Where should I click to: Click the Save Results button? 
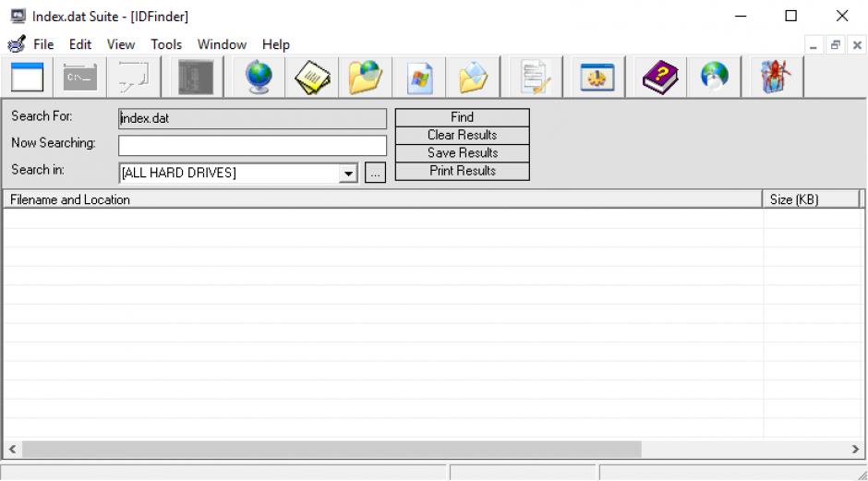[463, 152]
